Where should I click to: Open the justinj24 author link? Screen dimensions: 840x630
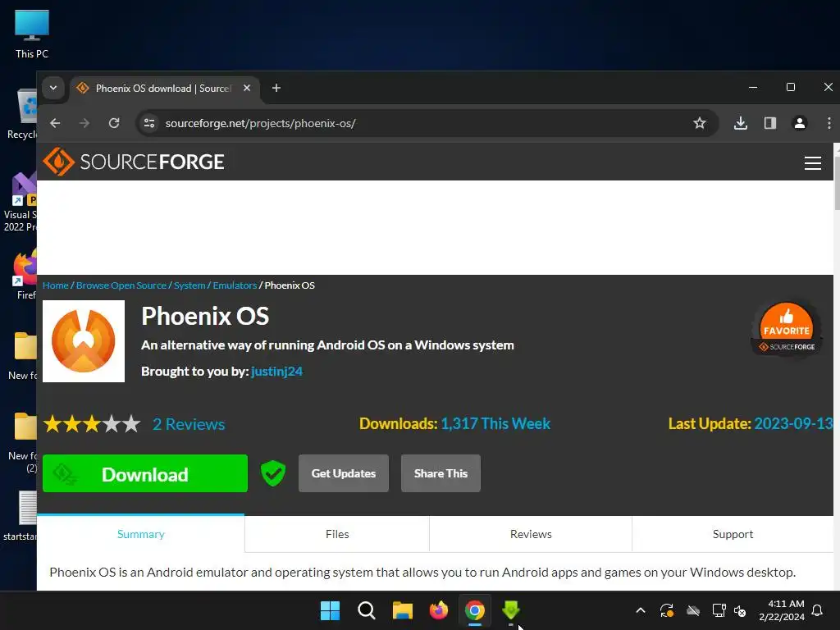click(276, 372)
